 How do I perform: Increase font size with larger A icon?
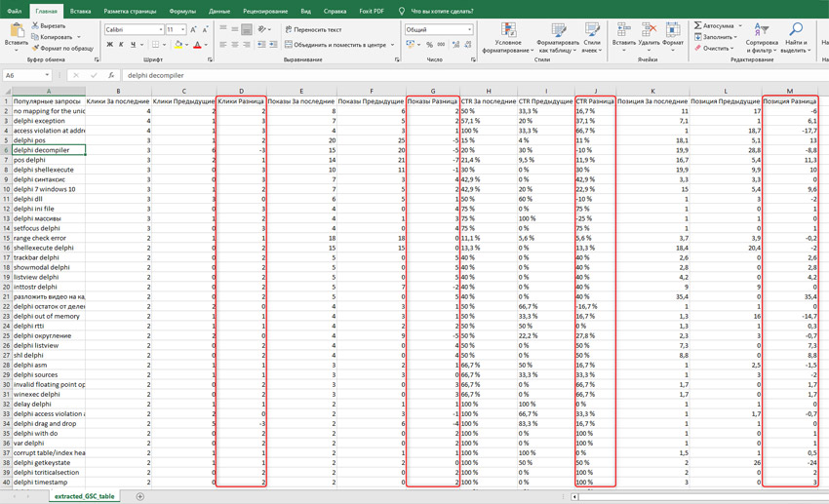(x=193, y=29)
